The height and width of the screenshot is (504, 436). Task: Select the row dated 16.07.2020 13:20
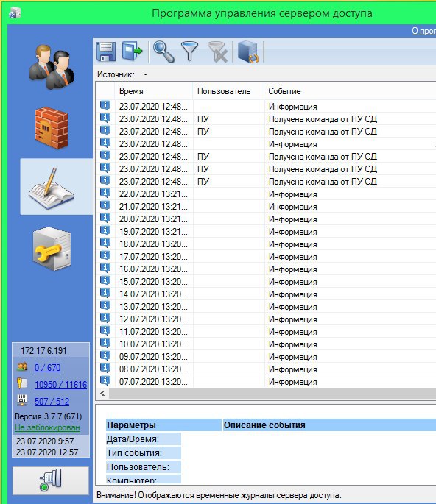266,269
